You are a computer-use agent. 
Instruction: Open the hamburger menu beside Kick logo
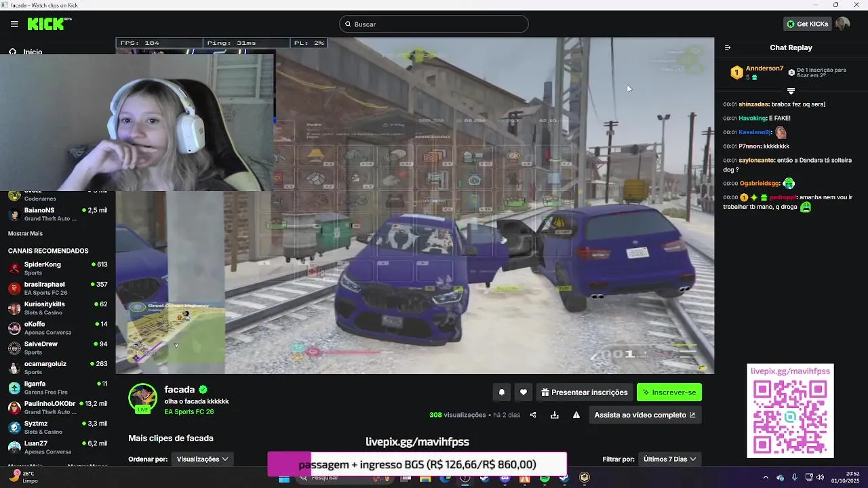[14, 24]
